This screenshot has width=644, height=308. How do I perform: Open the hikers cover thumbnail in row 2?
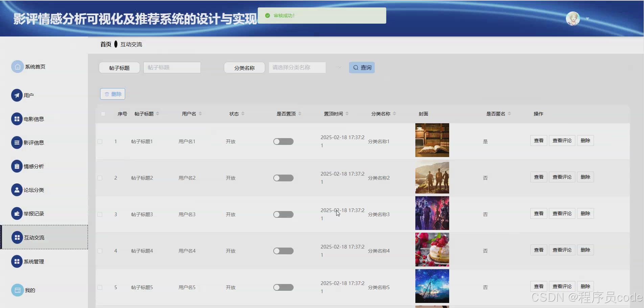[432, 177]
